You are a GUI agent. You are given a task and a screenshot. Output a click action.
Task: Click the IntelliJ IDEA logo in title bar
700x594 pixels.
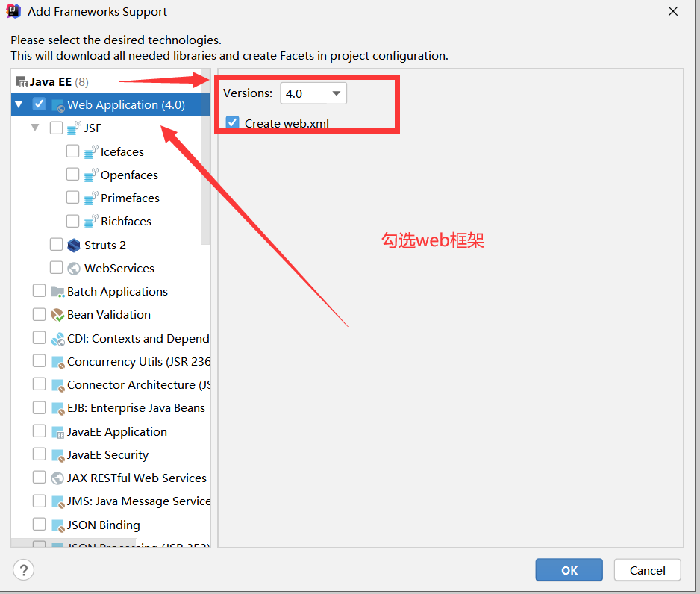[13, 11]
